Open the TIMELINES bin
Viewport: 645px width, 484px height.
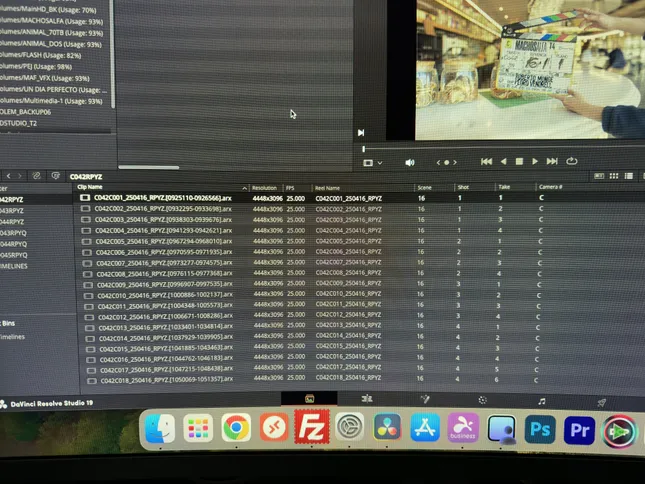point(14,266)
